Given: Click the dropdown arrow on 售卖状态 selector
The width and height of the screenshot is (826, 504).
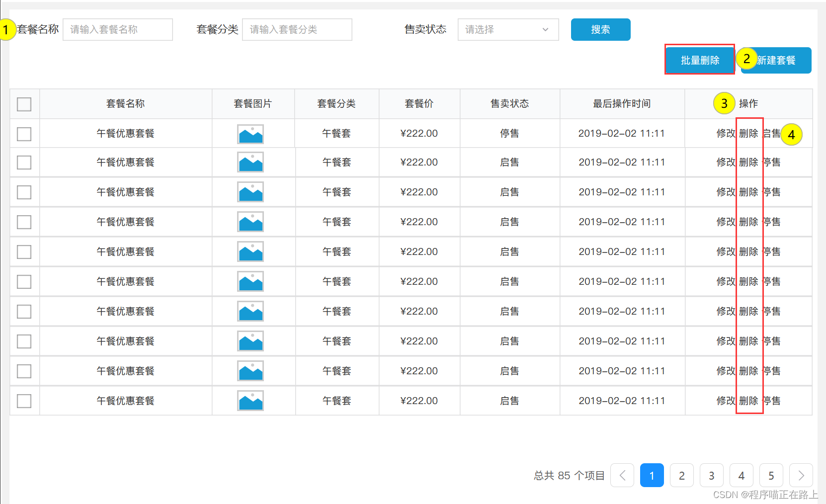Looking at the screenshot, I should coord(545,29).
